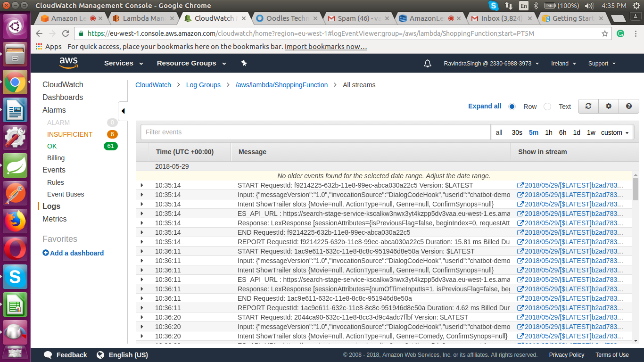Viewport: 644px width, 362px height.
Task: Launch Google Chrome from the Ubuntu dock
Action: coord(15,82)
